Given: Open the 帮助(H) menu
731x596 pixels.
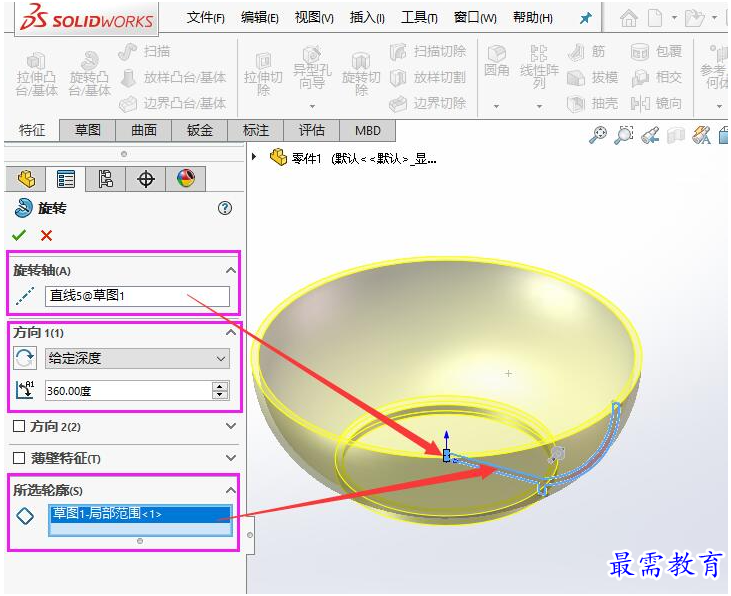Looking at the screenshot, I should coord(533,18).
